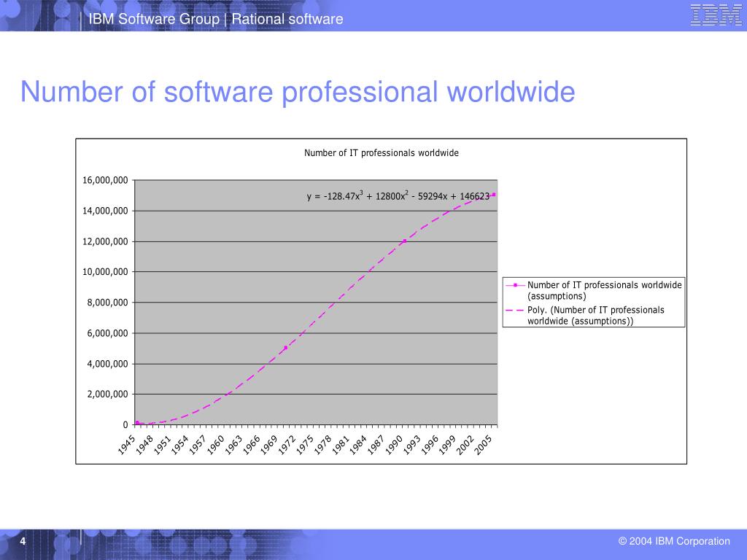This screenshot has width=747, height=560.
Task: Click the x-axis label 1960
Action: pyautogui.click(x=216, y=446)
